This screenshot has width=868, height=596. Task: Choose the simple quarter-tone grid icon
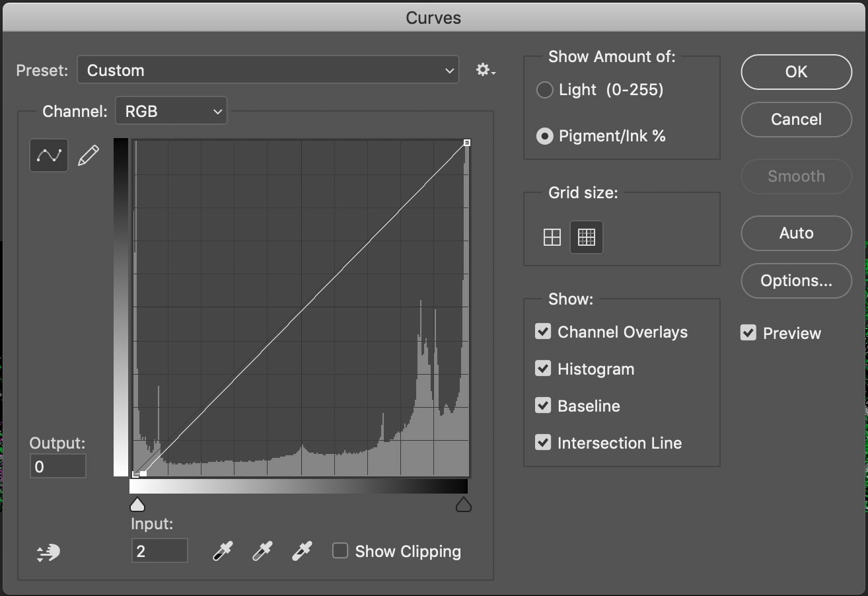click(x=552, y=237)
